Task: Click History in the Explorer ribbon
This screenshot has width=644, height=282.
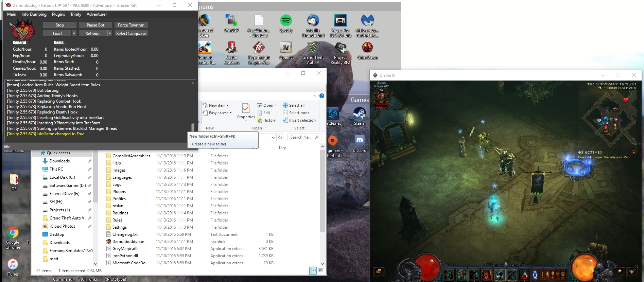Action: 266,120
